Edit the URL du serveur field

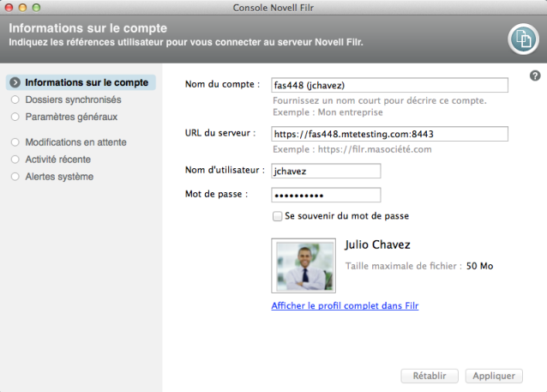[389, 134]
